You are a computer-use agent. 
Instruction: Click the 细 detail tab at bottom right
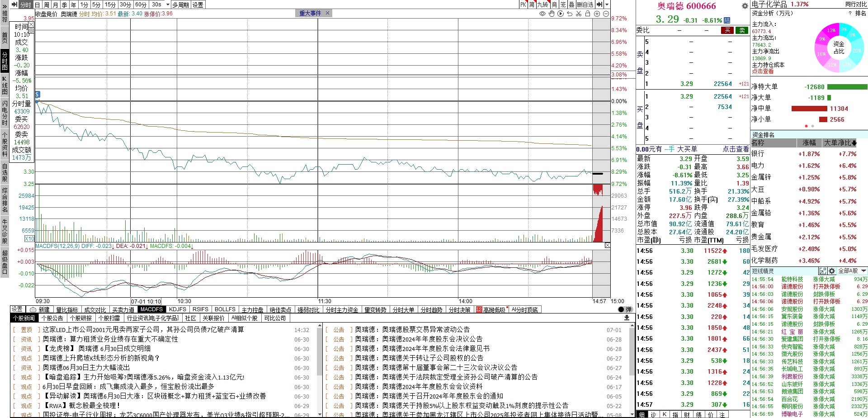[x=642, y=414]
